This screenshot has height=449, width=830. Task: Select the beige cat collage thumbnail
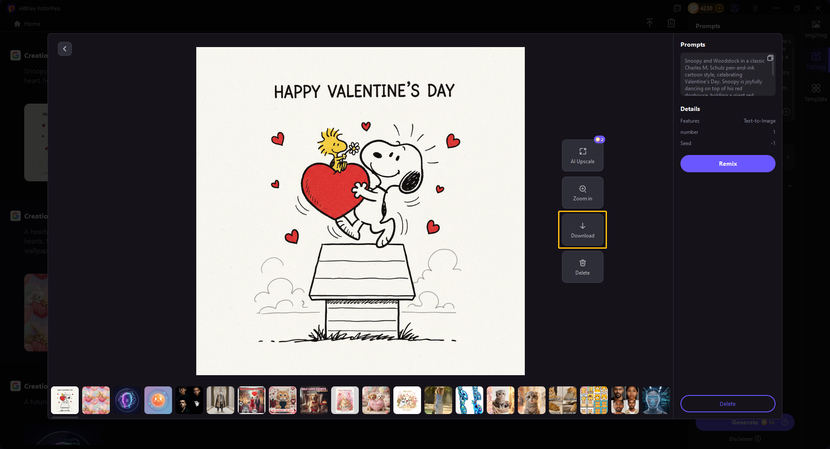(563, 400)
